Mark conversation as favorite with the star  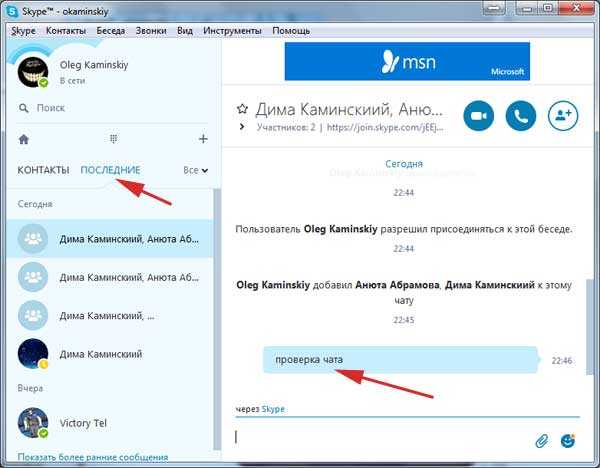[242, 109]
